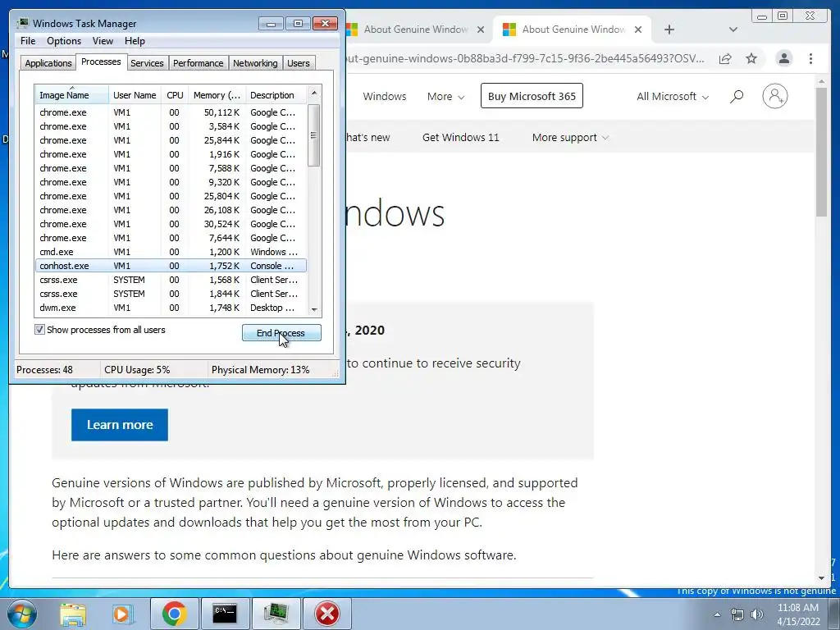Close the first About Genuine Windows tab
Screen dimensions: 840x630
(x=481, y=30)
